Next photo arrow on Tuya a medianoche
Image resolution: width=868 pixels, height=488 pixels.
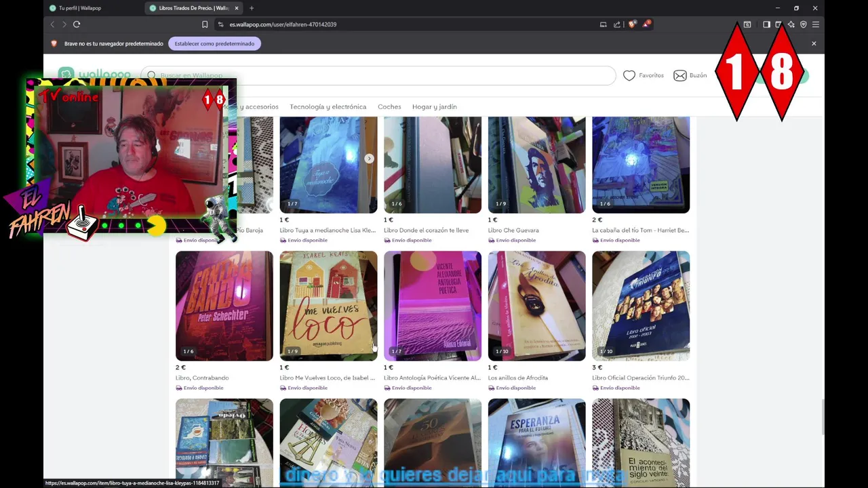(x=369, y=159)
